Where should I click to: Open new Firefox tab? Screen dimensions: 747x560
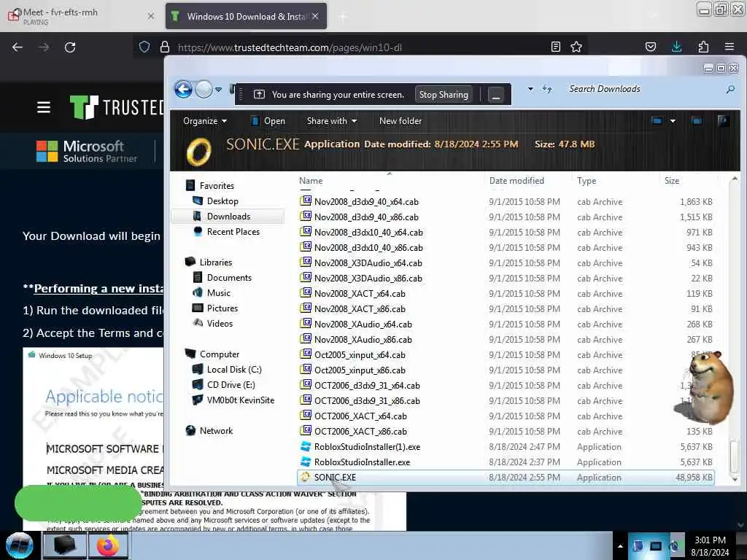point(343,17)
